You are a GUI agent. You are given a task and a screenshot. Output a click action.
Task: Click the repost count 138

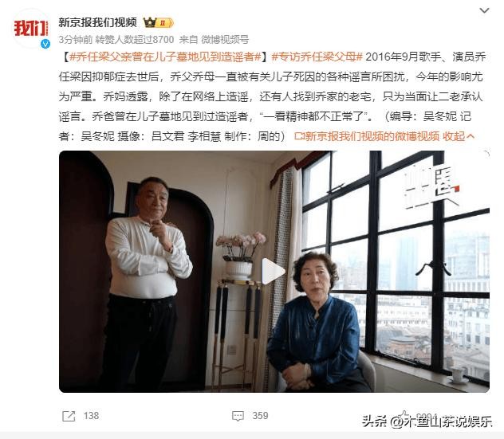point(91,416)
